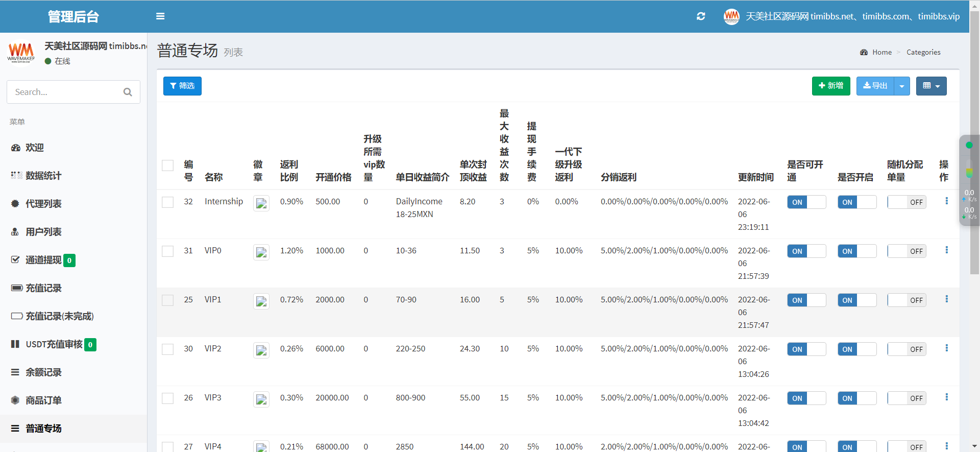Open USDT充值审核 menu item
The width and height of the screenshot is (980, 452).
(73, 344)
